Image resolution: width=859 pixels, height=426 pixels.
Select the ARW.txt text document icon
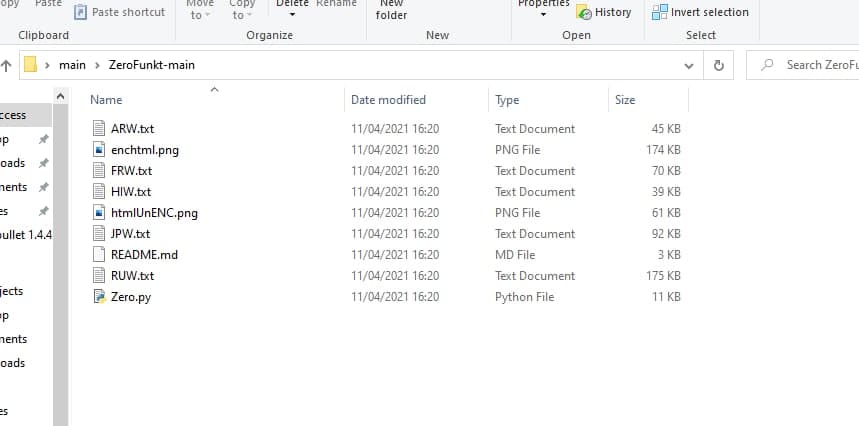98,129
